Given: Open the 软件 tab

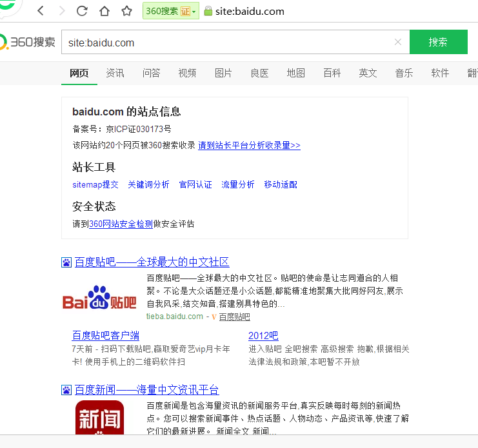Looking at the screenshot, I should click(440, 73).
